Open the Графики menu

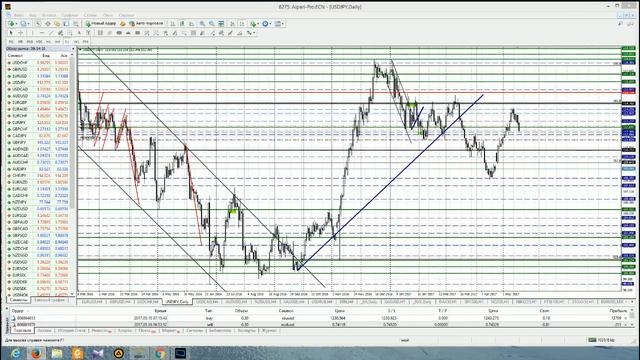pyautogui.click(x=69, y=15)
